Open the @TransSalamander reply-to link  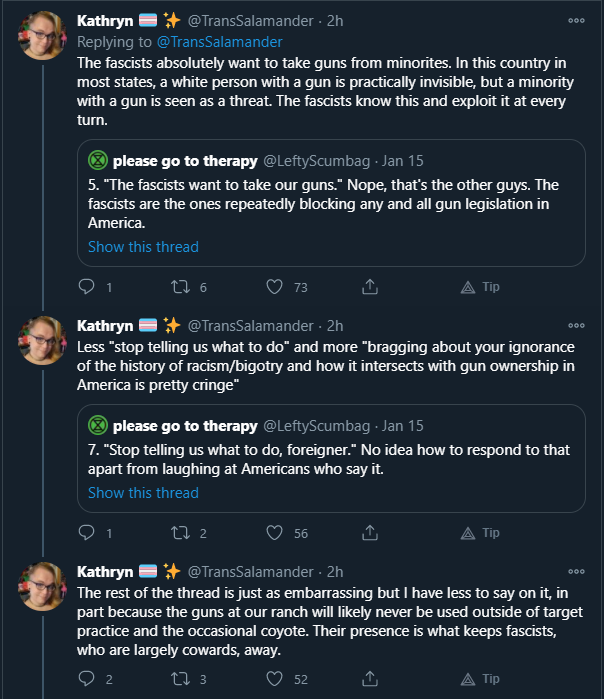(219, 42)
